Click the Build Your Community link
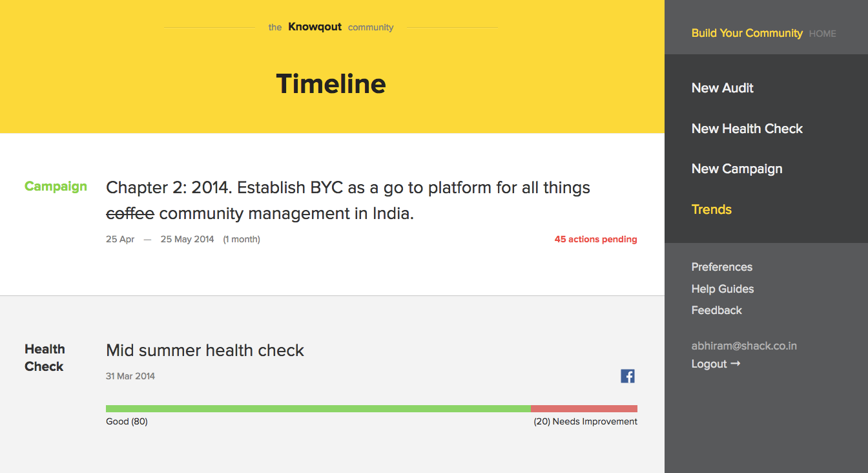The height and width of the screenshot is (473, 868). 747,33
